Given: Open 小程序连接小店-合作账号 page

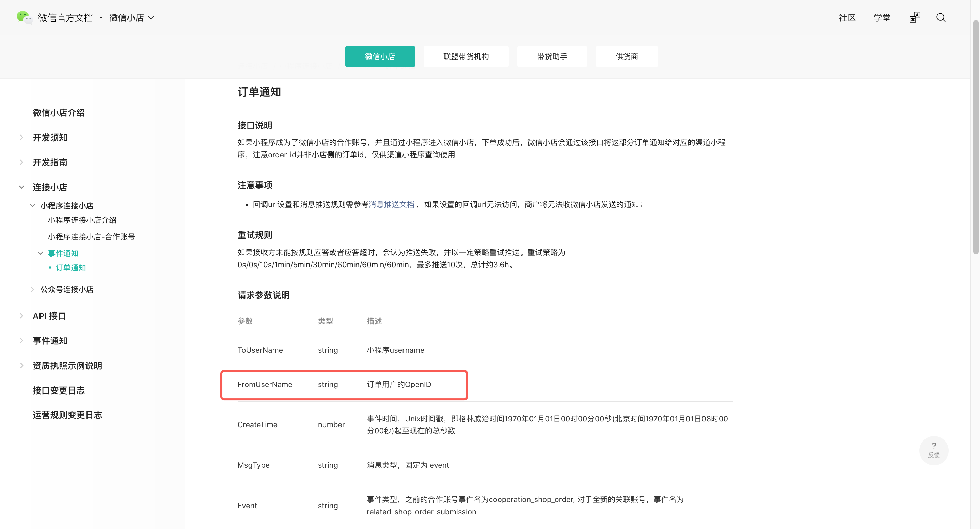Looking at the screenshot, I should tap(91, 237).
